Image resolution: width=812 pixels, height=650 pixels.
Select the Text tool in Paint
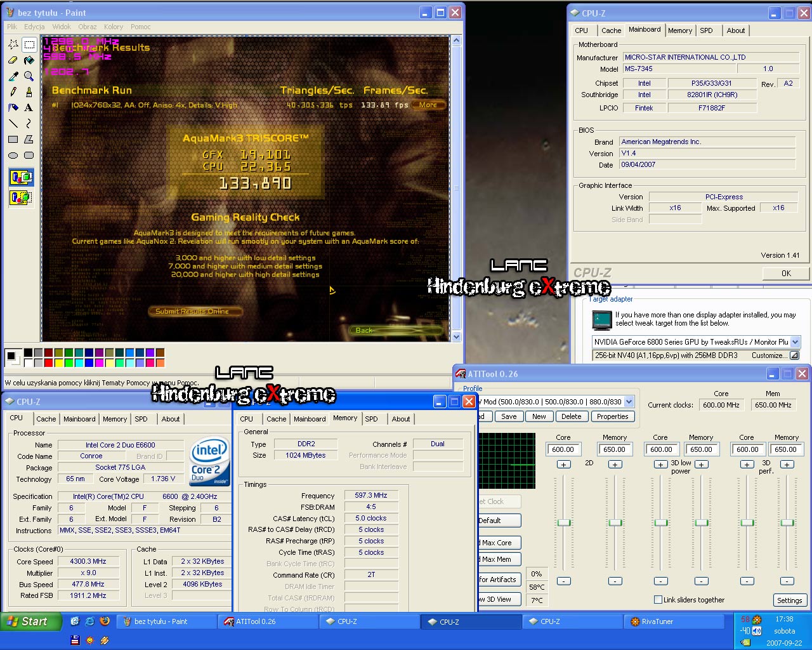click(x=29, y=108)
